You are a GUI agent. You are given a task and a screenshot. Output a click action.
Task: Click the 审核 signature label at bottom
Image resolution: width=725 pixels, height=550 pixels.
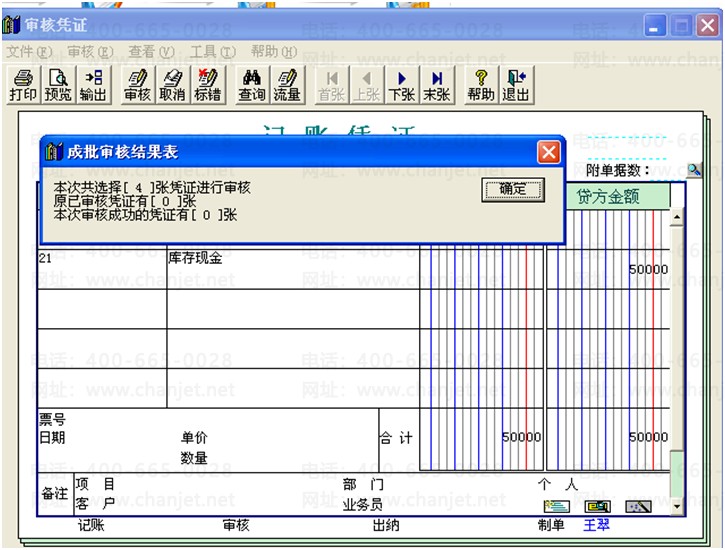pos(236,525)
